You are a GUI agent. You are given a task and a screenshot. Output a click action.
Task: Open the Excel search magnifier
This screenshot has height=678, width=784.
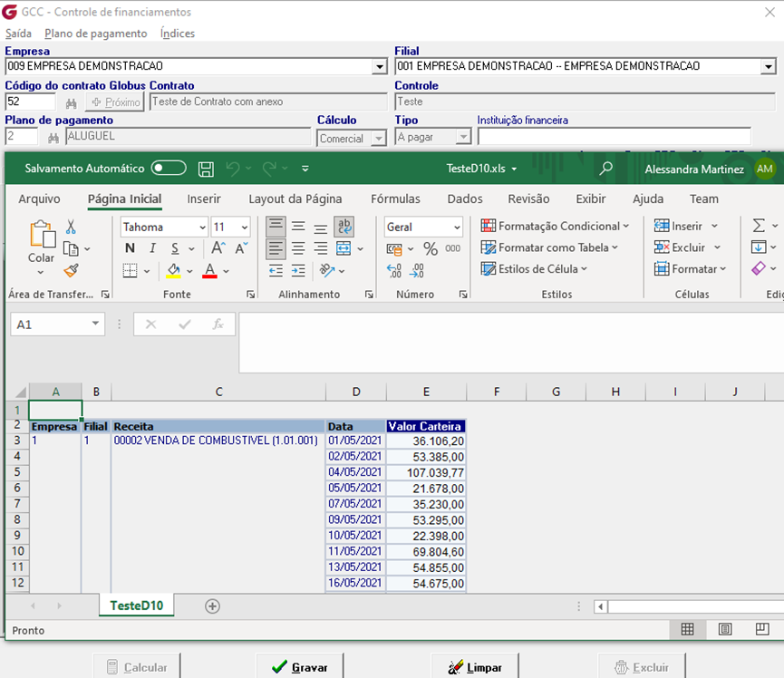coord(606,169)
